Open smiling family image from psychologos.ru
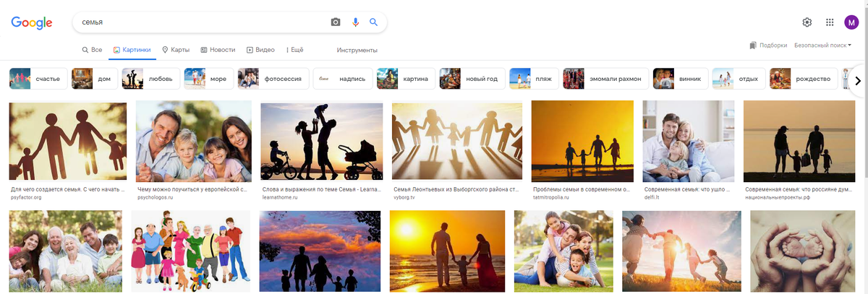The height and width of the screenshot is (294, 868). 194,141
